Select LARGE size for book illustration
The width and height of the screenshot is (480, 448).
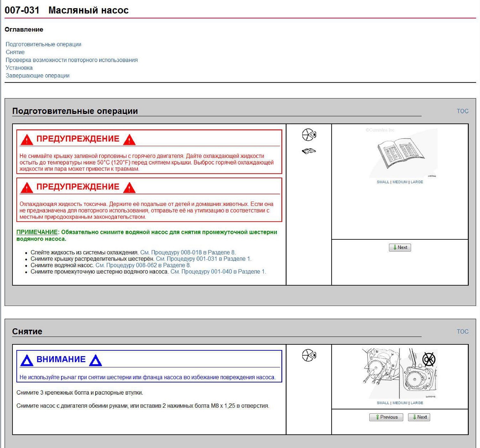(417, 182)
